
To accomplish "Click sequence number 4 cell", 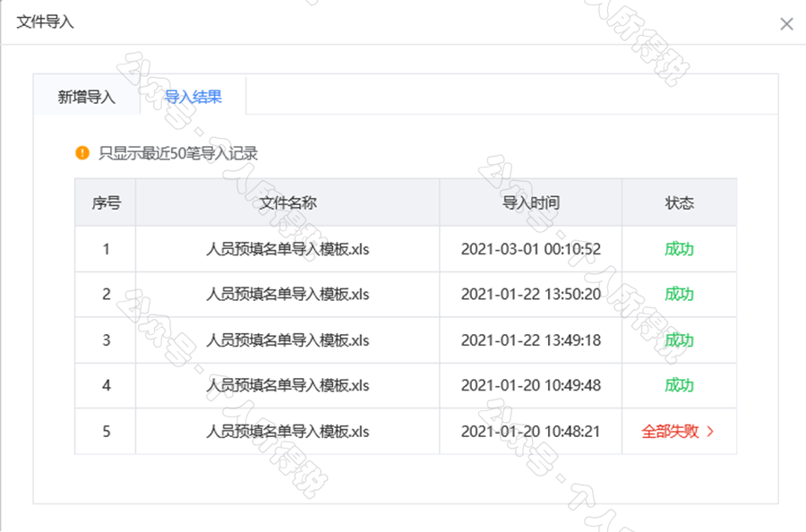I will 106,385.
